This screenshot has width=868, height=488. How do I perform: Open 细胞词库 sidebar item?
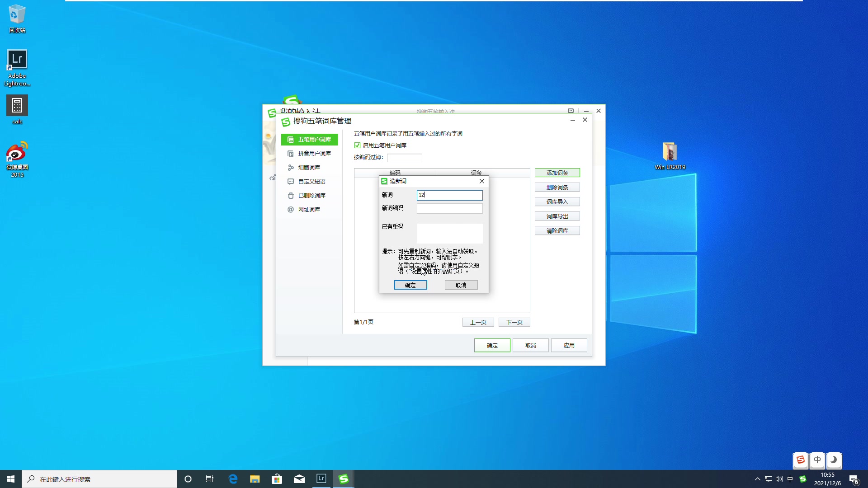tap(309, 168)
